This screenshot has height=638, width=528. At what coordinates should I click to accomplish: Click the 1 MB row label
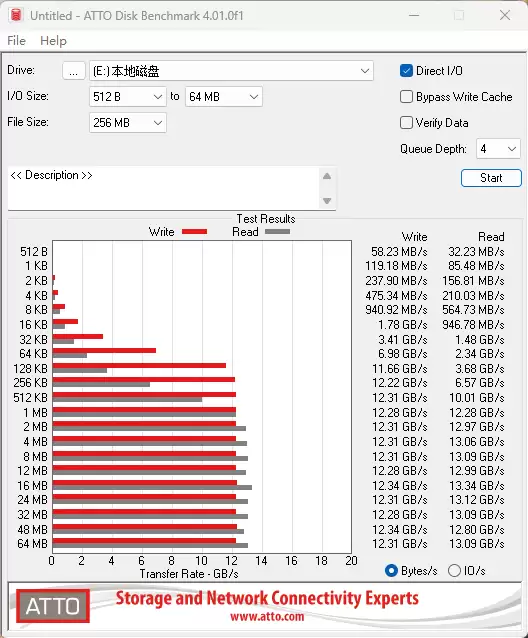coord(35,413)
